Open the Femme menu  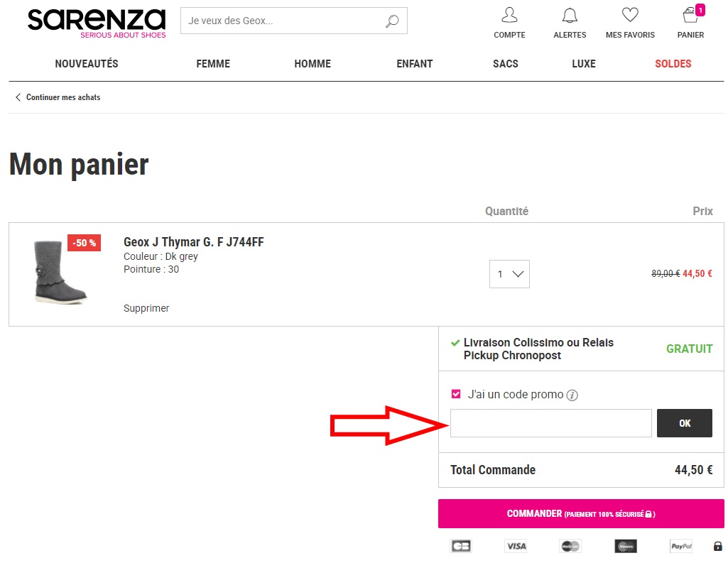pyautogui.click(x=213, y=64)
